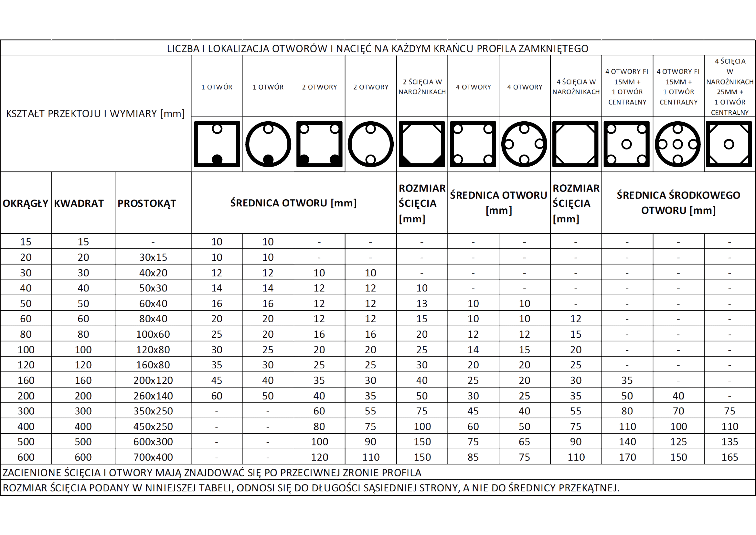756x535 pixels.
Task: Select the '60x40' rectangle size cell
Action: coord(153,303)
